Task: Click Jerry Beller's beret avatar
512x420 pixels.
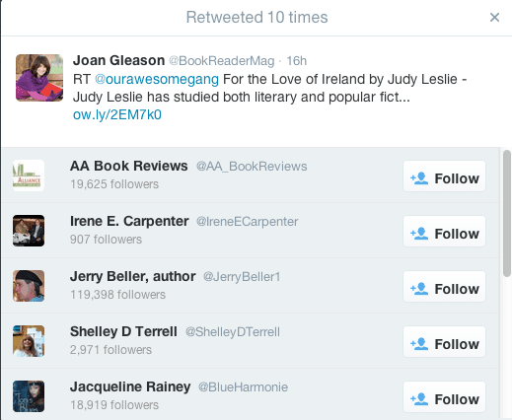Action: (29, 286)
